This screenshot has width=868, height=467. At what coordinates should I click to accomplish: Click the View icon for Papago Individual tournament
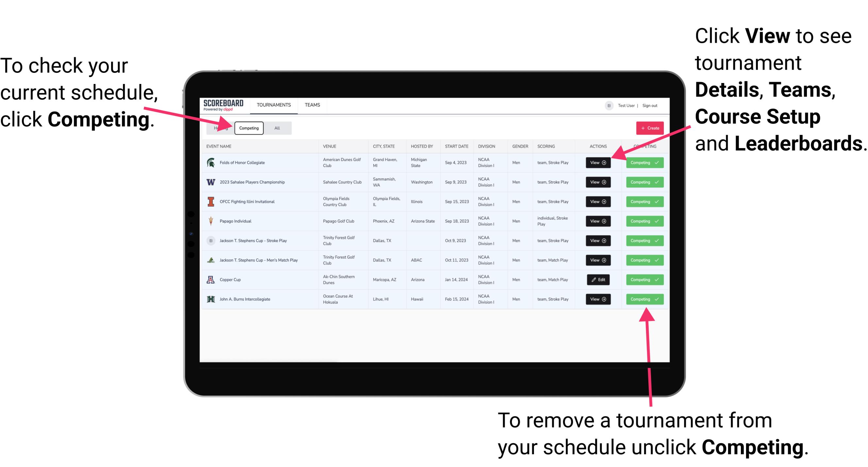point(597,222)
